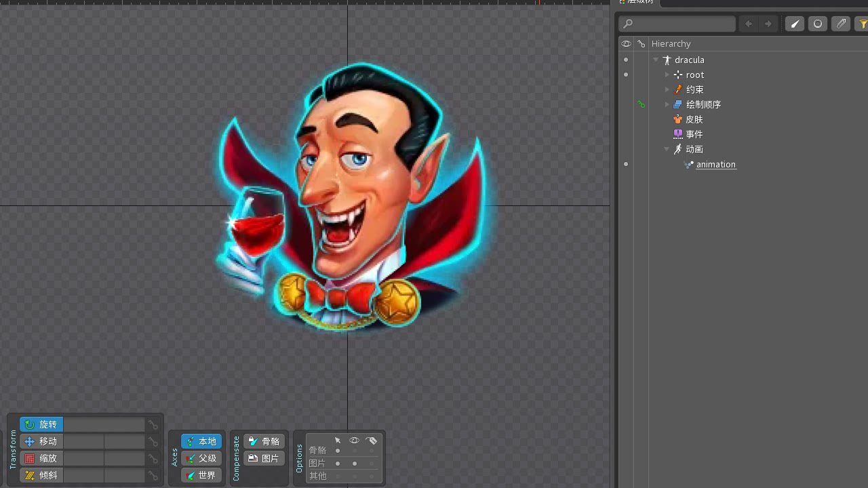Expand the root bone tree node
Image resolution: width=868 pixels, height=488 pixels.
click(x=667, y=75)
